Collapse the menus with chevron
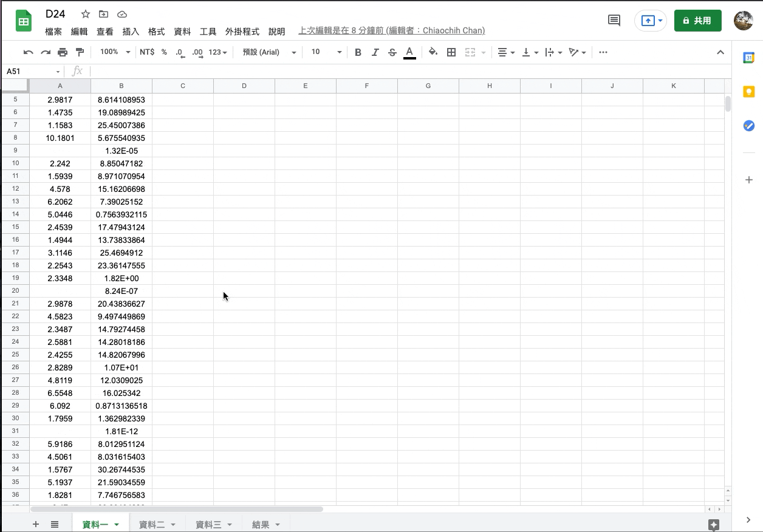Image resolution: width=763 pixels, height=532 pixels. 720,52
